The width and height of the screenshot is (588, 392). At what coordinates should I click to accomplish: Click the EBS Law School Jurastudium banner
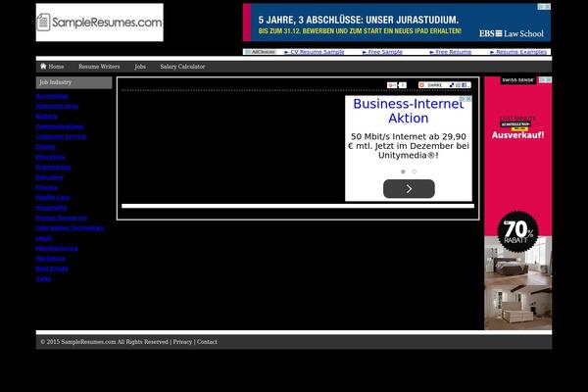click(397, 23)
